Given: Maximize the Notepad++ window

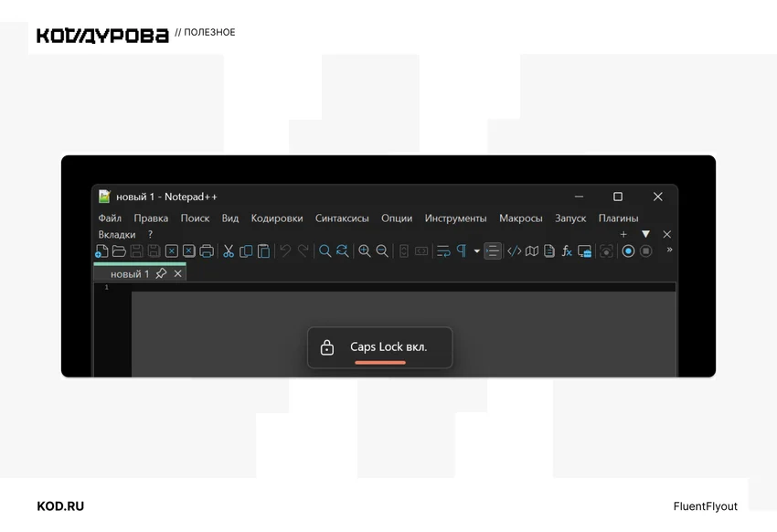Looking at the screenshot, I should click(x=618, y=197).
